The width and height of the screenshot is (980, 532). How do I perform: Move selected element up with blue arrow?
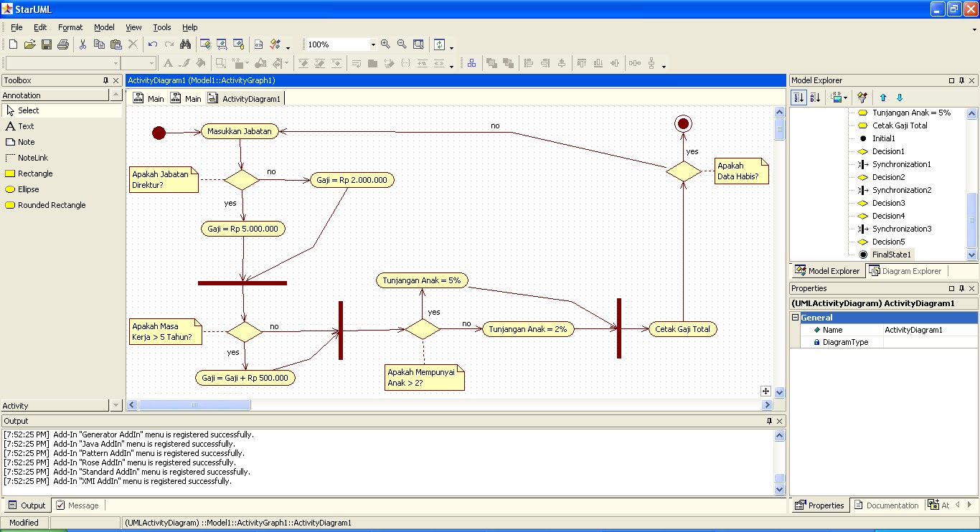(x=883, y=98)
